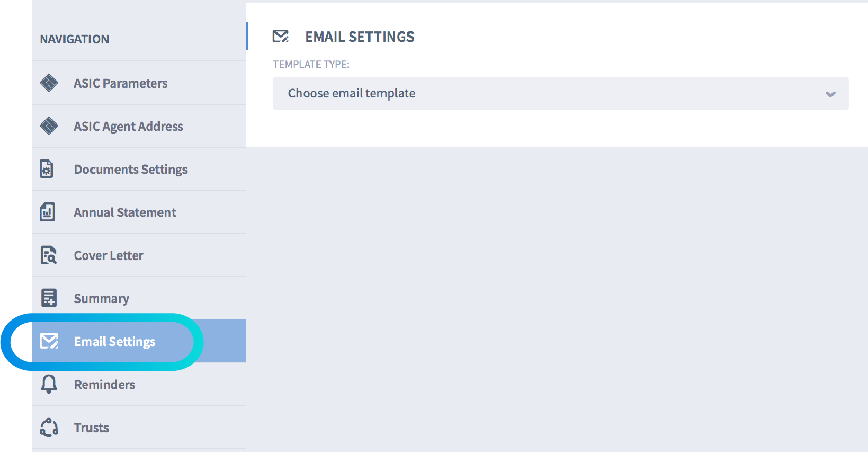Click the ASIC Parameters diamond icon
The image size is (868, 453).
[x=49, y=83]
